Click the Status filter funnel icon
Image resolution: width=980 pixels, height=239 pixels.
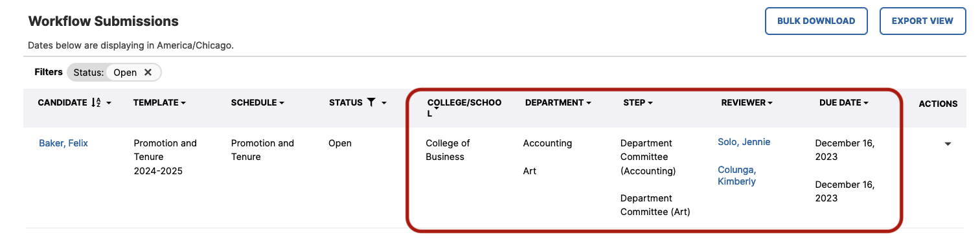371,102
